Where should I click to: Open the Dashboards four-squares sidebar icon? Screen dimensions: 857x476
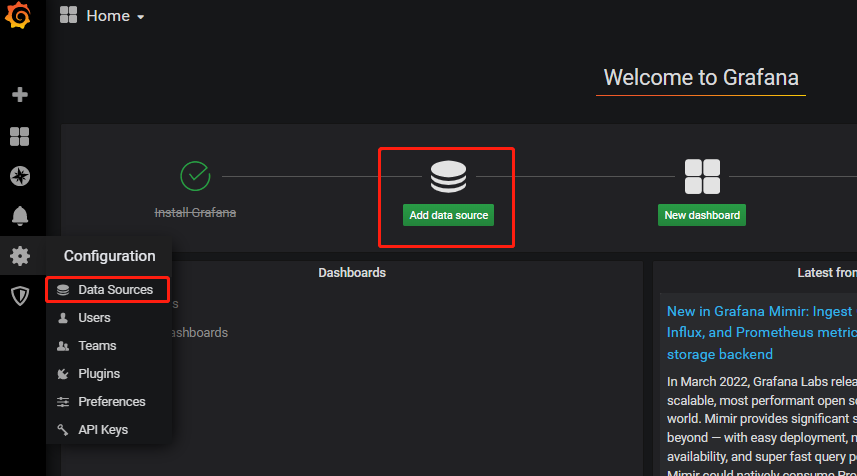[x=20, y=137]
